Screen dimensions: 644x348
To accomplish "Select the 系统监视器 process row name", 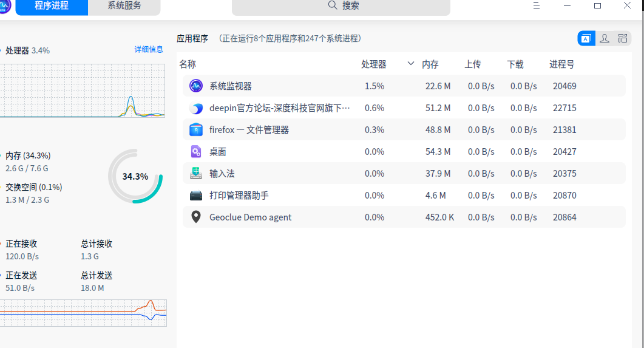I will point(231,86).
